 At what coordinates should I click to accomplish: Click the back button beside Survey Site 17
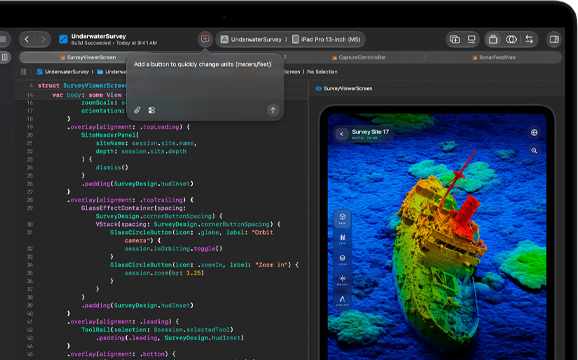pos(342,134)
